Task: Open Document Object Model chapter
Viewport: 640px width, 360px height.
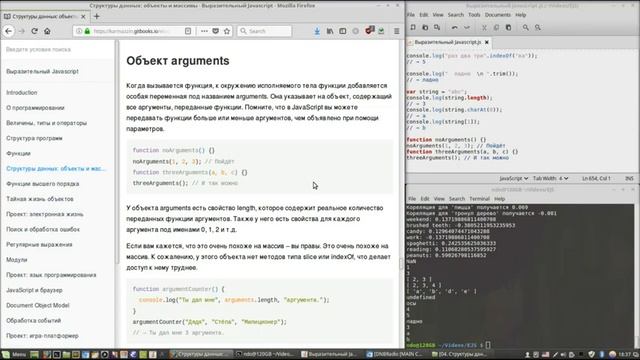Action: [x=38, y=305]
